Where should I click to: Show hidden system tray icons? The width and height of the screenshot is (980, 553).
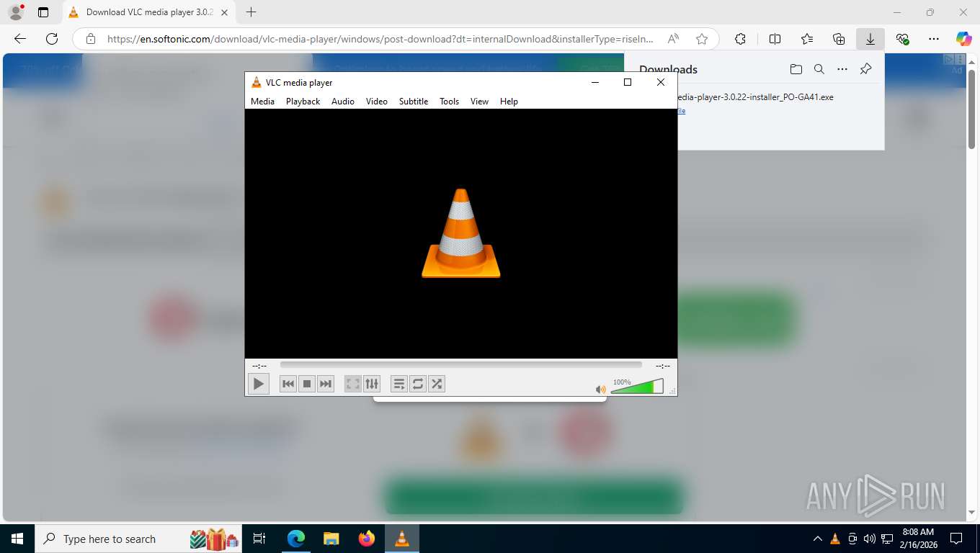click(x=817, y=539)
